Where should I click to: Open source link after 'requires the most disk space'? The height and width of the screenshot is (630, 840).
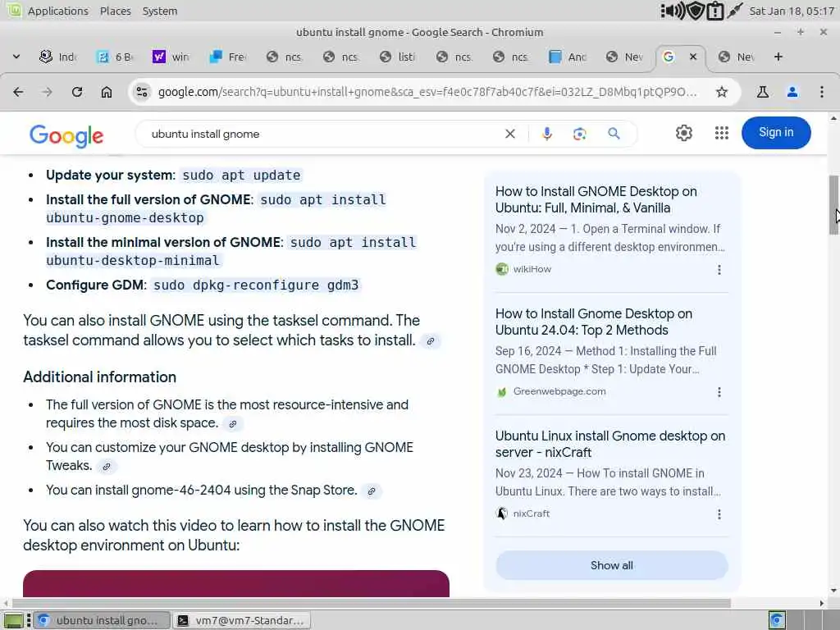pyautogui.click(x=232, y=424)
